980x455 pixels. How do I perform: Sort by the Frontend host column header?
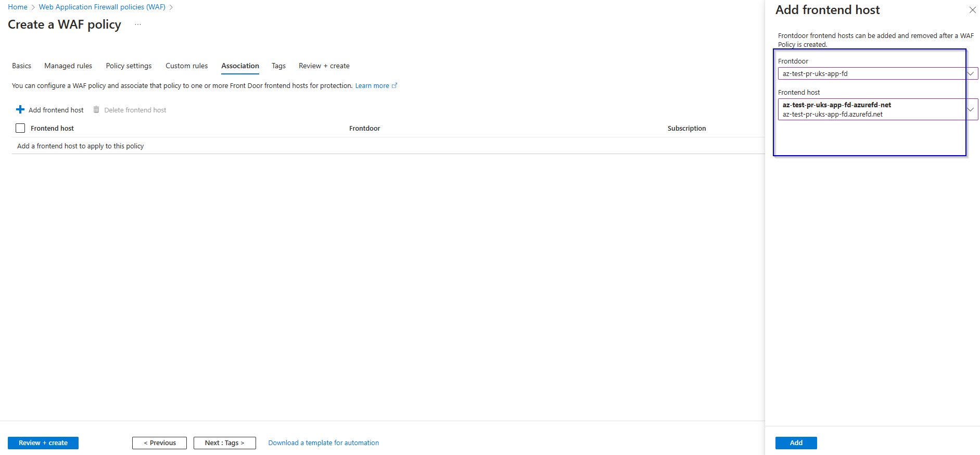52,128
